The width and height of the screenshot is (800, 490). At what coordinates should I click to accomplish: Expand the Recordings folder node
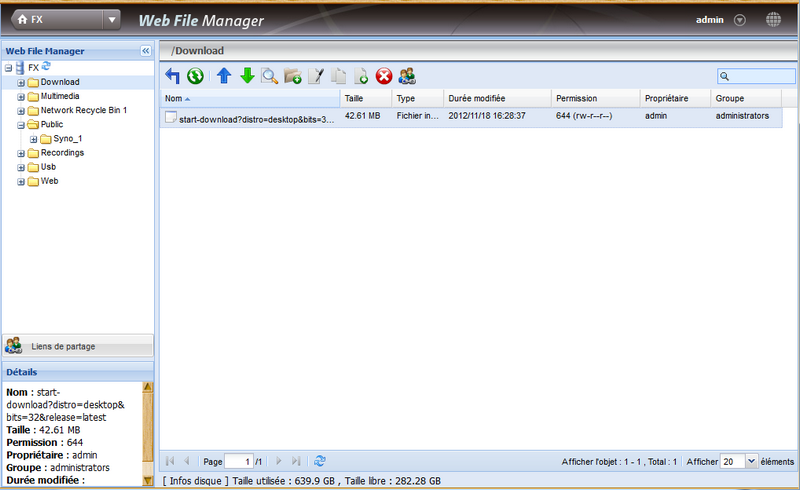click(21, 153)
